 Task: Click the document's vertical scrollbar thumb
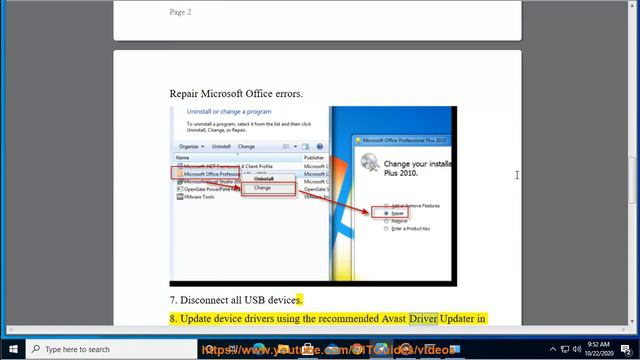[632, 180]
